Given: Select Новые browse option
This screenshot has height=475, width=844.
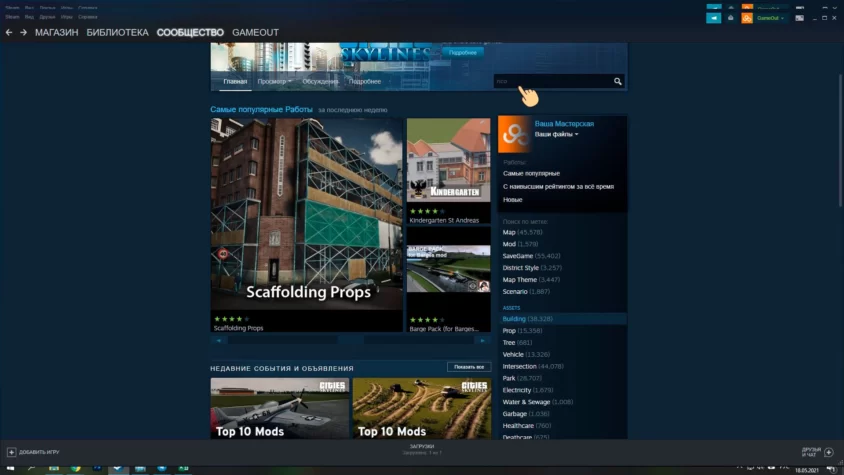Looking at the screenshot, I should click(x=512, y=199).
